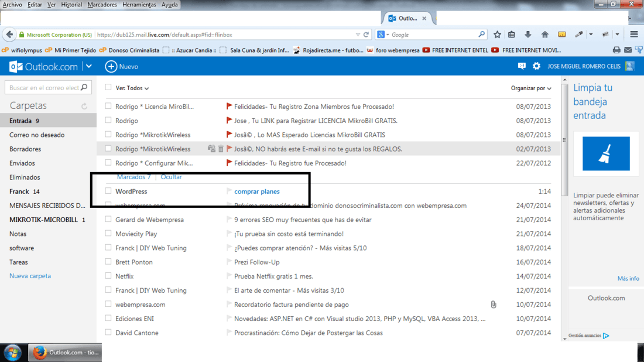
Task: Check the Brett Ponton message checkbox
Action: tap(108, 261)
